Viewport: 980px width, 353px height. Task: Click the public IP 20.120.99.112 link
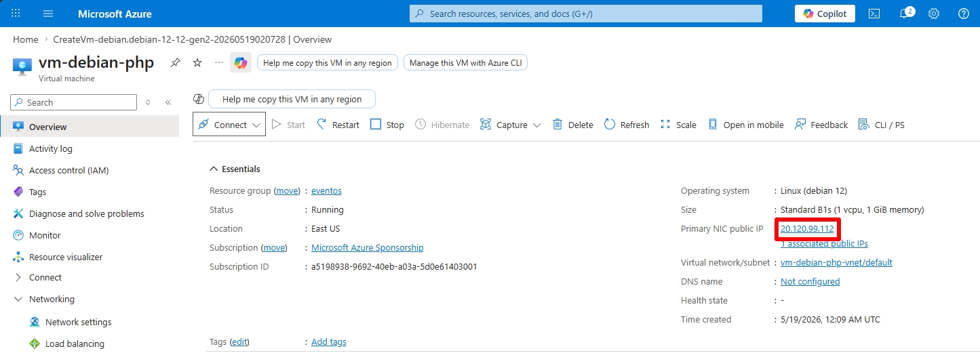click(x=807, y=229)
